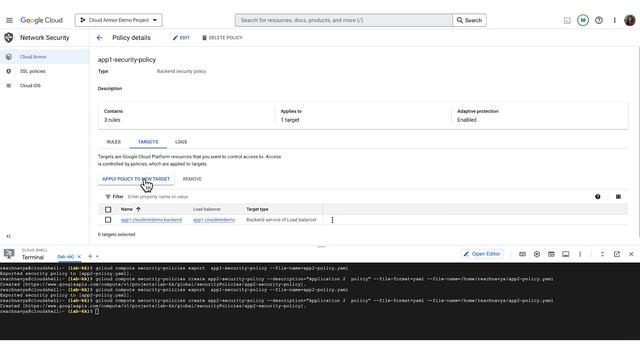The width and height of the screenshot is (640, 360).
Task: Click the Delete Policy button
Action: point(222,38)
